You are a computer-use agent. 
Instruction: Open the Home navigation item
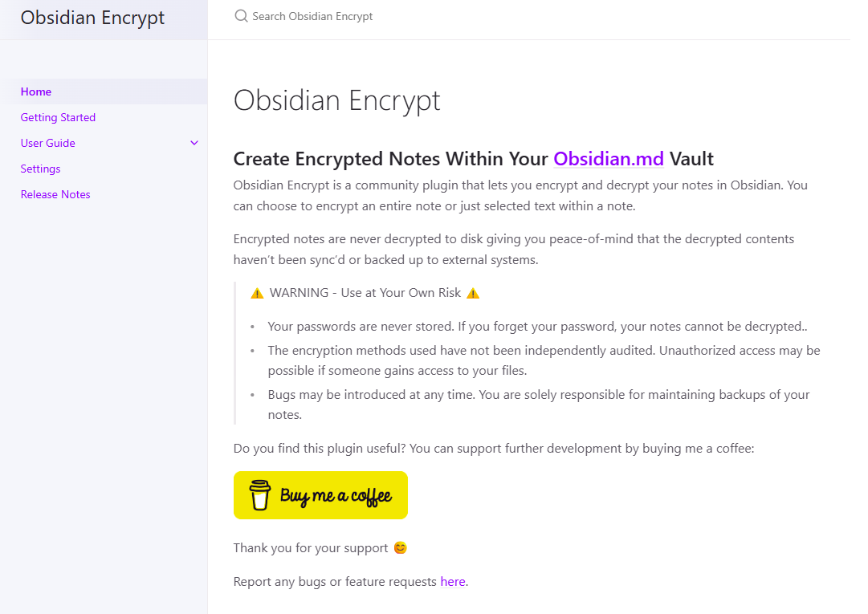36,91
